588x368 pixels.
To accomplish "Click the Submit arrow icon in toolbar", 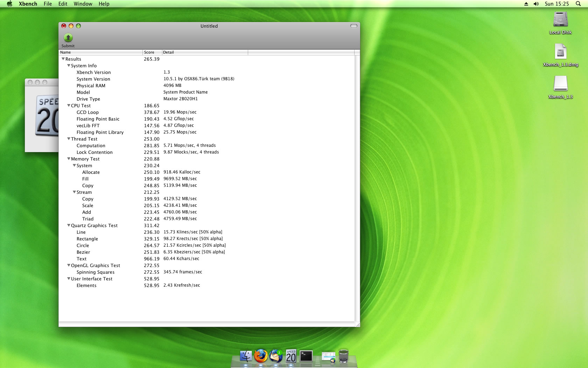I will [68, 38].
